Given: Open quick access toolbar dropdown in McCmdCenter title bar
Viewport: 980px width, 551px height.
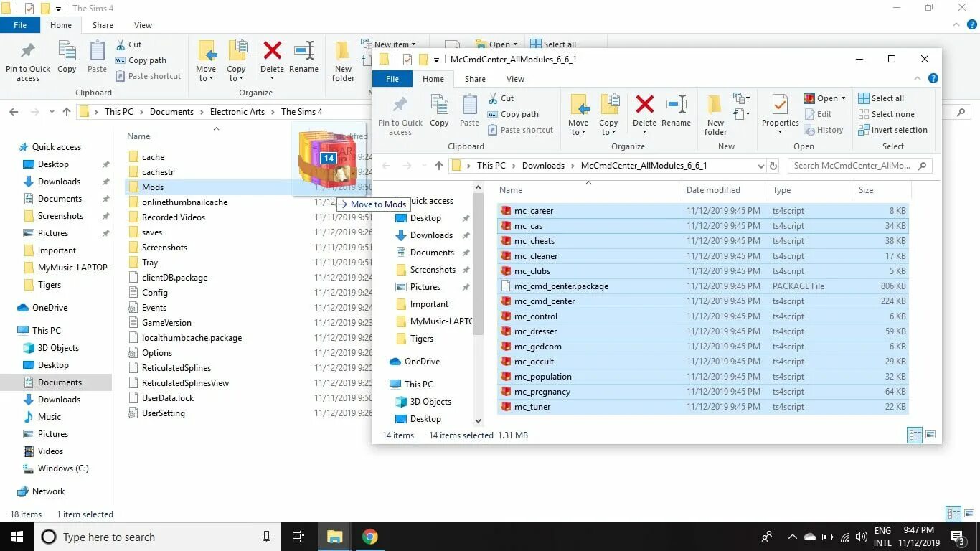Looking at the screenshot, I should (x=435, y=60).
